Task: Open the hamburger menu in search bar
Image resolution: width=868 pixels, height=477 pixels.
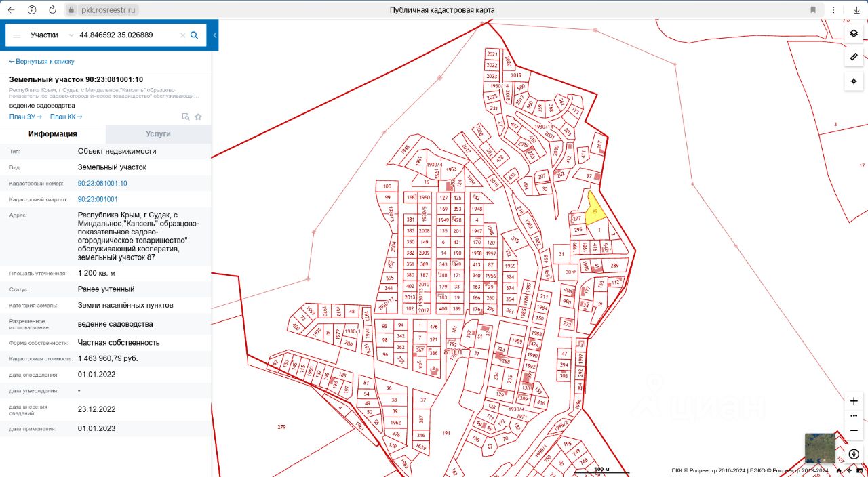Action: pos(17,35)
